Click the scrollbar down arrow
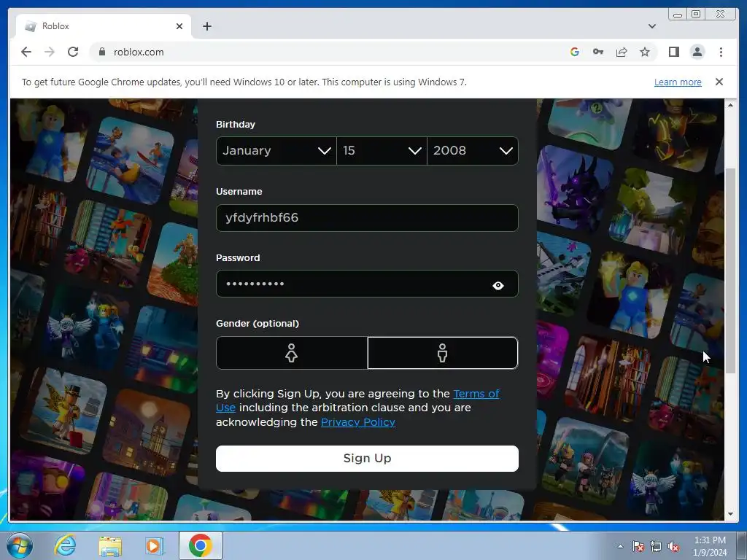This screenshot has height=560, width=747. pos(730,514)
